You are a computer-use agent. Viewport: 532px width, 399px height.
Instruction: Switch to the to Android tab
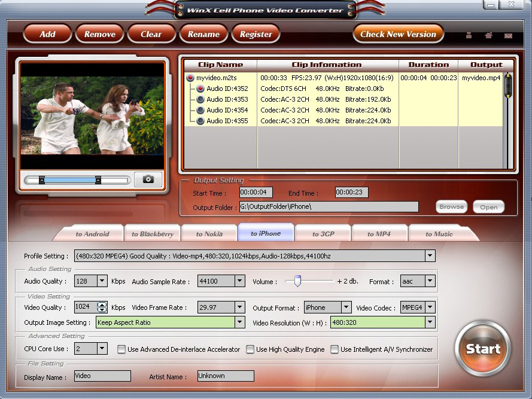click(92, 233)
